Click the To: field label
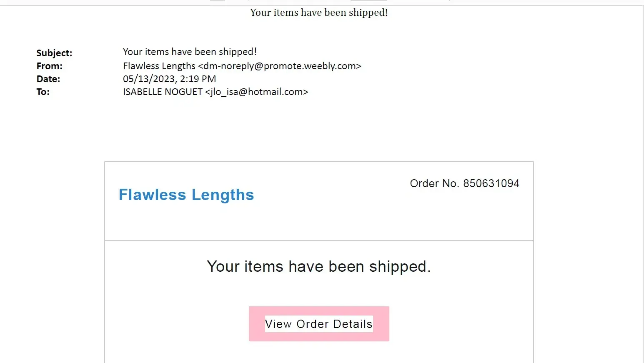 [x=43, y=92]
